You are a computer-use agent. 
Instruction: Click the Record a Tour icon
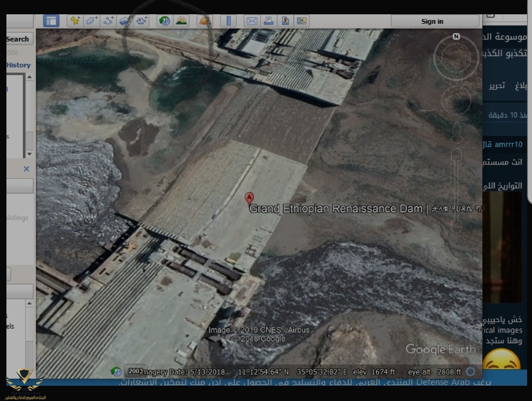(142, 21)
